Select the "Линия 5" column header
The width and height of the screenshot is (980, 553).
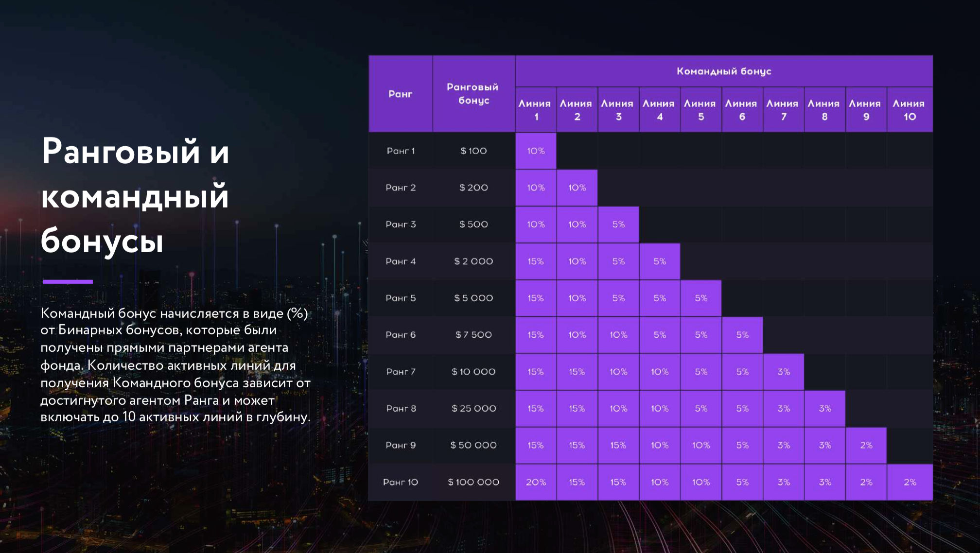click(700, 110)
